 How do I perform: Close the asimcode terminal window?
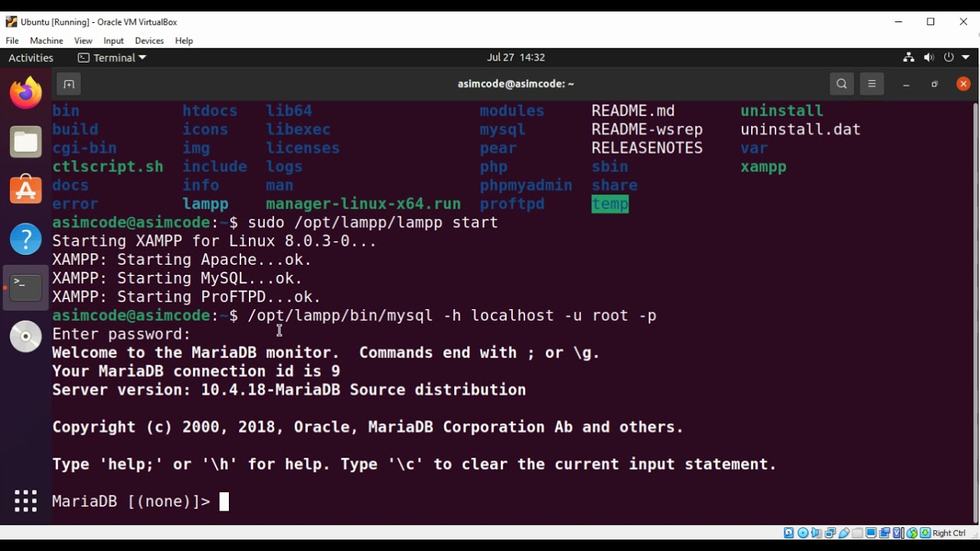964,84
